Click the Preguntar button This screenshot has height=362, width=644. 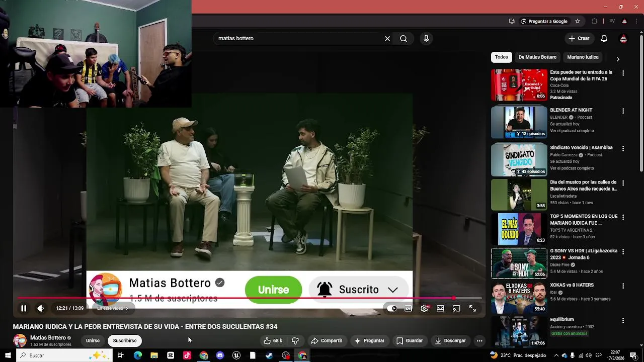(x=369, y=340)
